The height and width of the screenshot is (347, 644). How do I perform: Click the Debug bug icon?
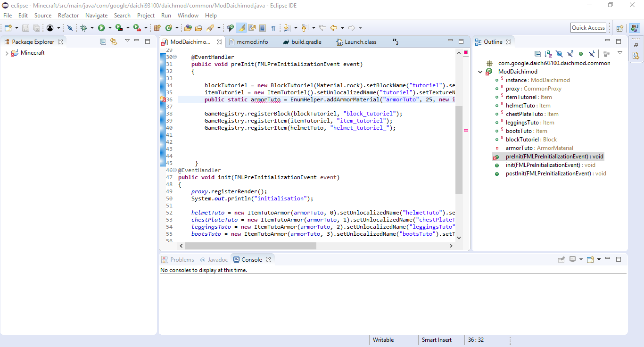(x=83, y=28)
